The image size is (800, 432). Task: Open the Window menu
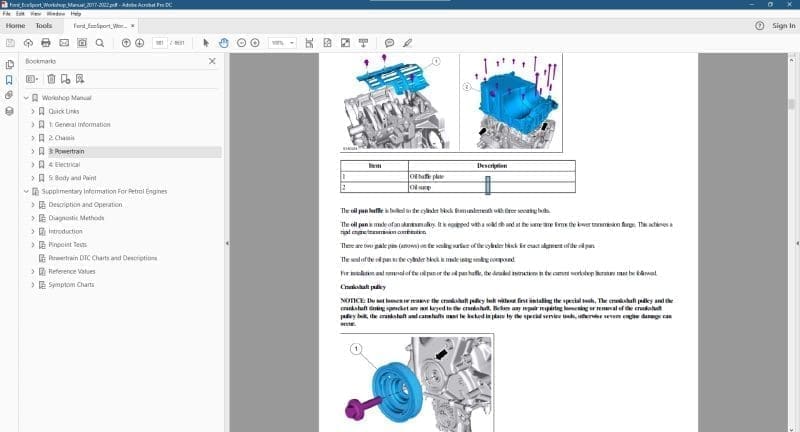click(x=57, y=14)
